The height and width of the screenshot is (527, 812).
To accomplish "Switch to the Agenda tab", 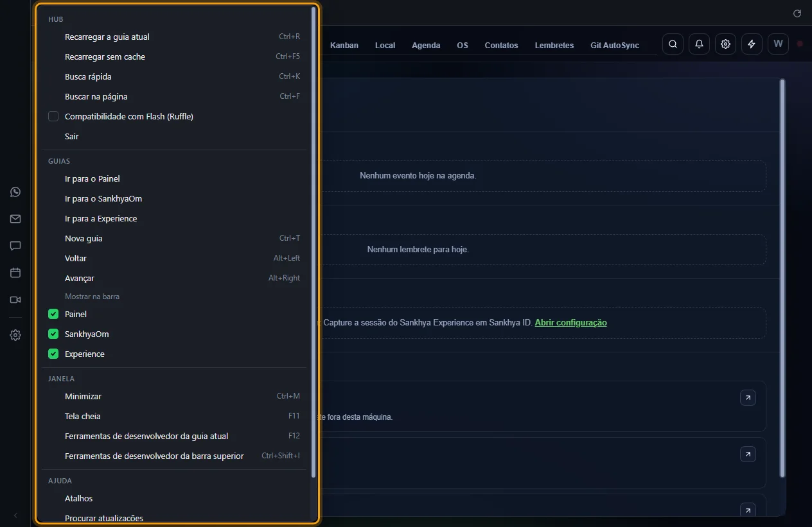I will click(x=426, y=46).
